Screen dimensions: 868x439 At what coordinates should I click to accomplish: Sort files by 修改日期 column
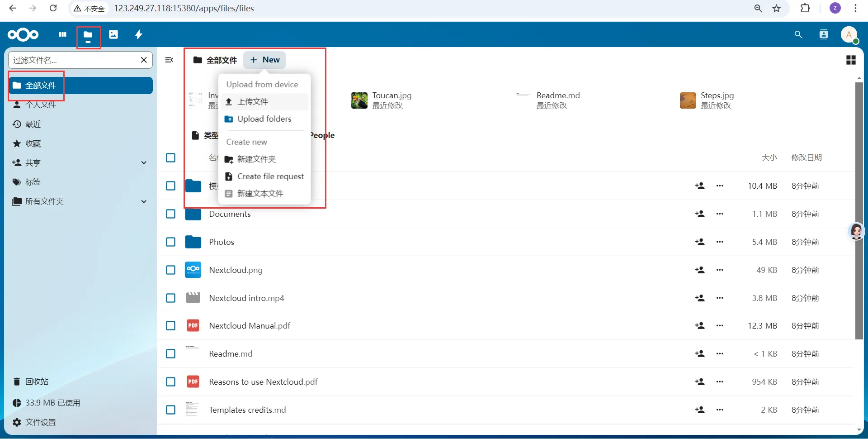pyautogui.click(x=807, y=157)
